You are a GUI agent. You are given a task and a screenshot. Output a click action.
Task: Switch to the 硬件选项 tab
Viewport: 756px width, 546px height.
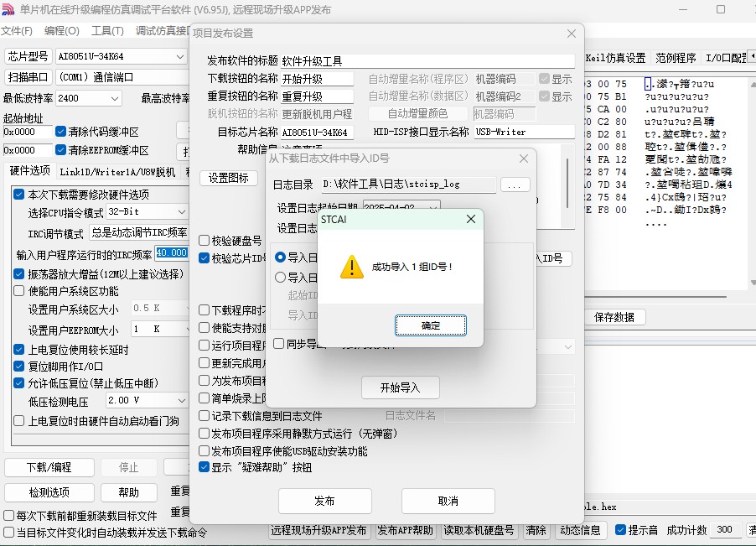click(30, 171)
